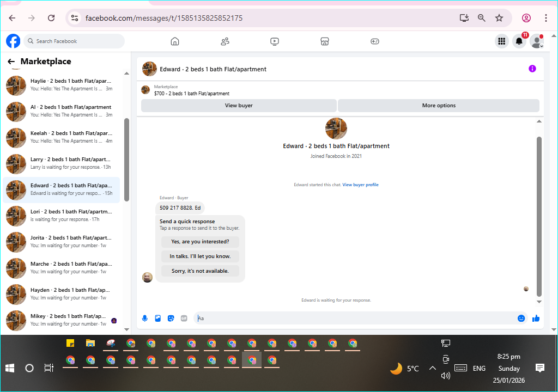Click the browser forward arrow
Image resolution: width=558 pixels, height=392 pixels.
pos(32,18)
